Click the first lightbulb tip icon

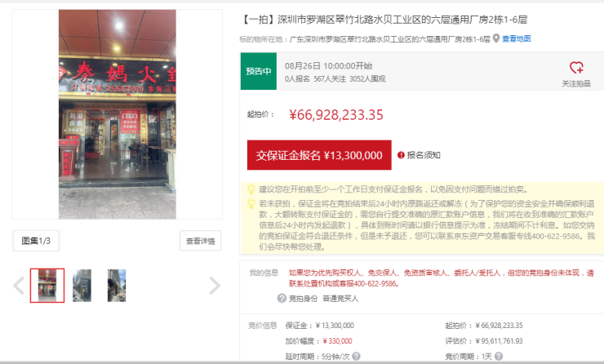[x=251, y=189]
